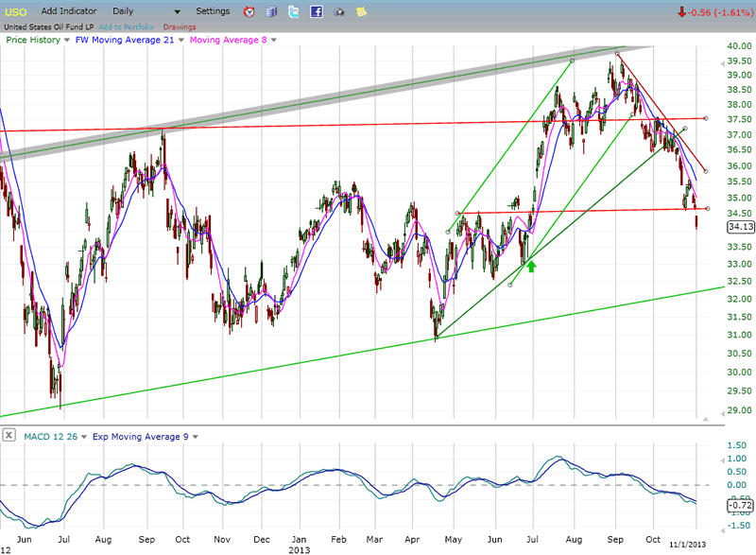Screen dimensions: 756x555
Task: Click the server/data export icon
Action: tap(271, 12)
